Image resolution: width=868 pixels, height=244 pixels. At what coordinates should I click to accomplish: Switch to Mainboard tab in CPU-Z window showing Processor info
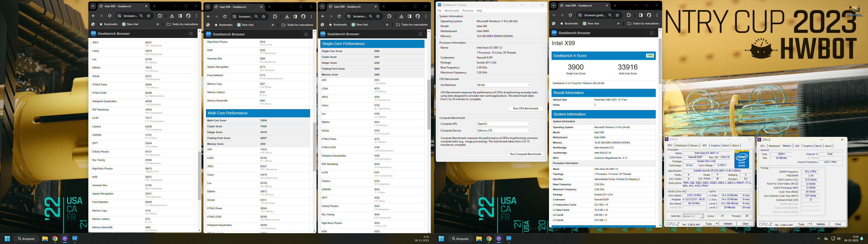[681, 145]
